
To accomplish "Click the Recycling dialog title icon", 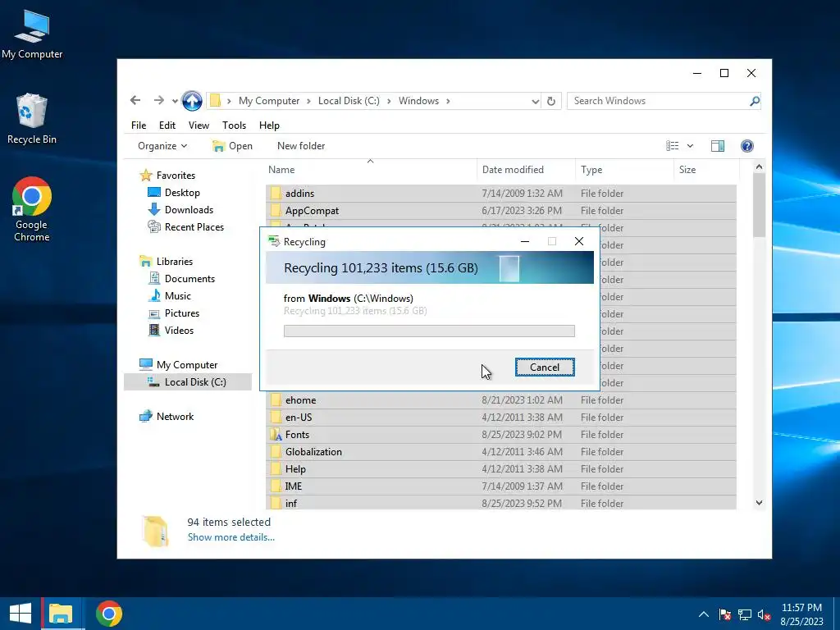I will pyautogui.click(x=274, y=241).
